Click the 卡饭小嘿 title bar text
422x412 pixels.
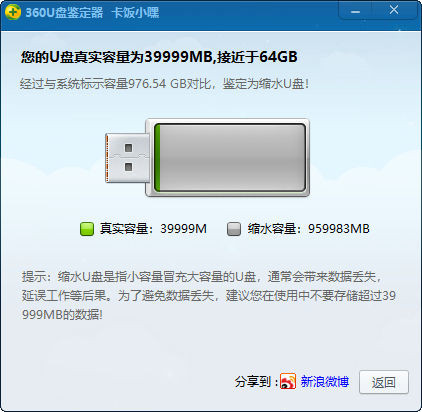[135, 13]
